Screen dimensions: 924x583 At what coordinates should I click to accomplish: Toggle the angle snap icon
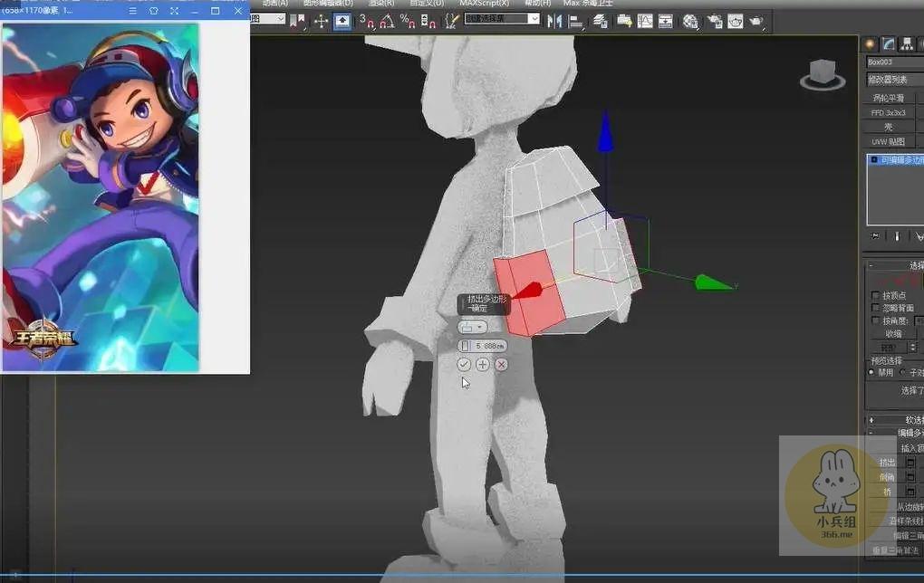click(x=387, y=22)
